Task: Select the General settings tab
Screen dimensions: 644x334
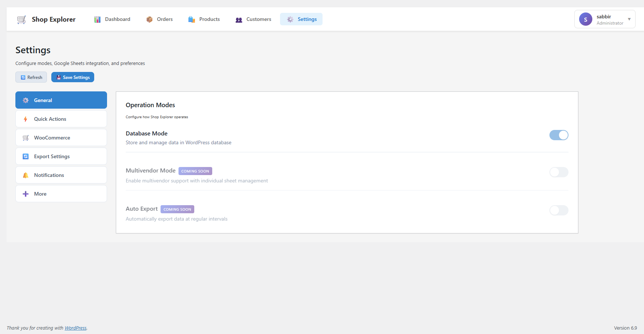Action: pyautogui.click(x=61, y=100)
